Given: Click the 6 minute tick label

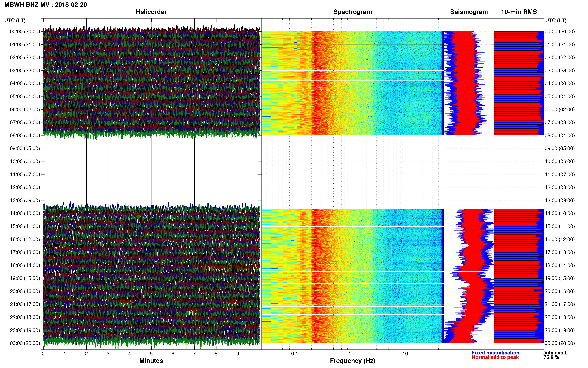Looking at the screenshot, I should pos(173,354).
